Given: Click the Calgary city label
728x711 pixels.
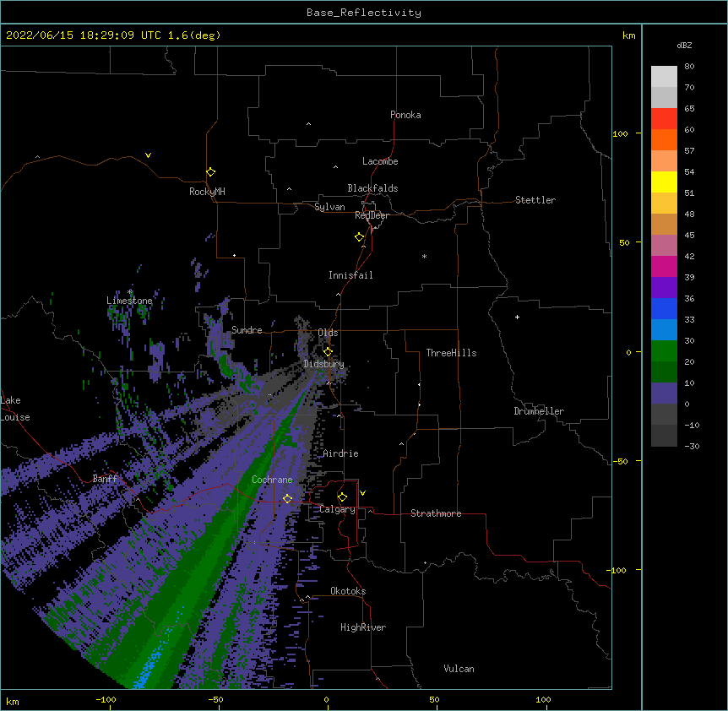Looking at the screenshot, I should pos(337,509).
